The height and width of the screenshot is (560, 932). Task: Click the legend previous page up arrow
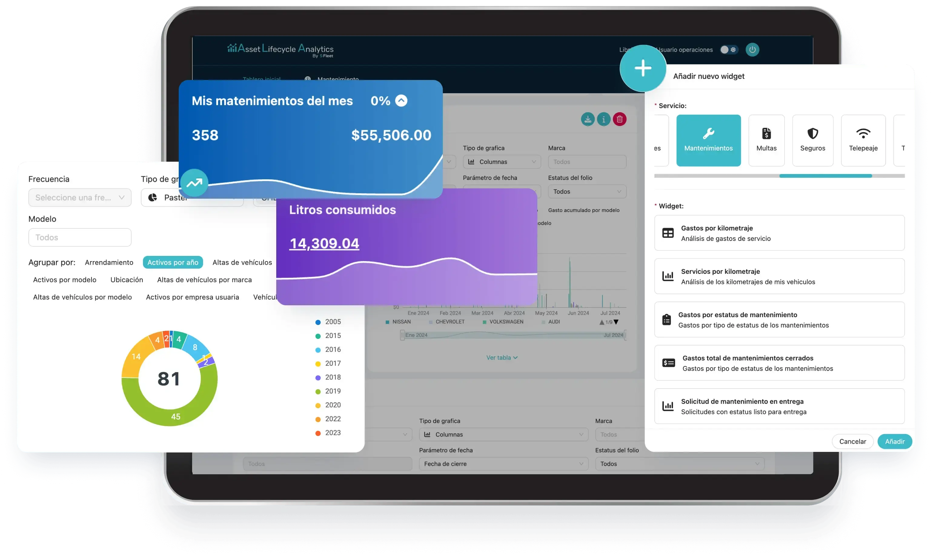click(x=602, y=322)
